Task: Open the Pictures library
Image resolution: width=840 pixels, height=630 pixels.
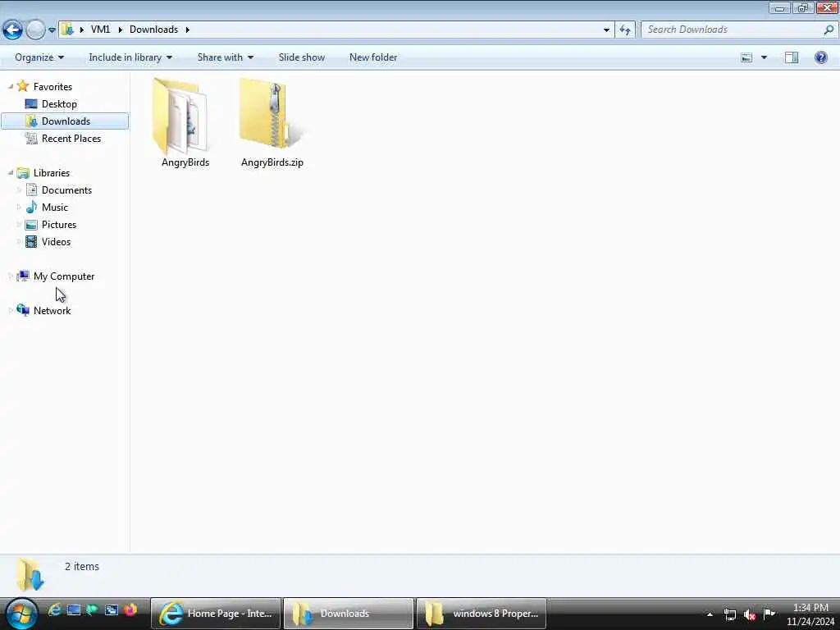Action: pyautogui.click(x=59, y=225)
